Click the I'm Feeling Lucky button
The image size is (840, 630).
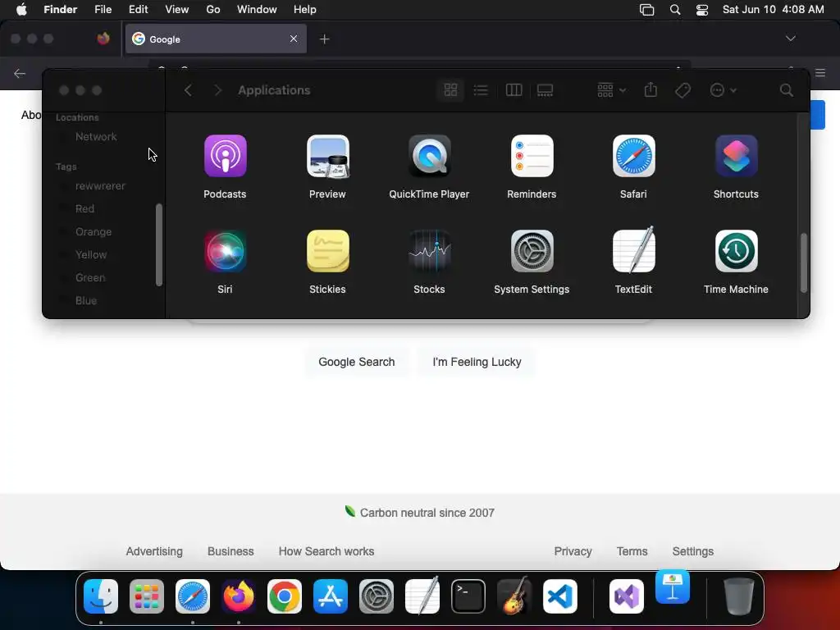[x=477, y=362]
